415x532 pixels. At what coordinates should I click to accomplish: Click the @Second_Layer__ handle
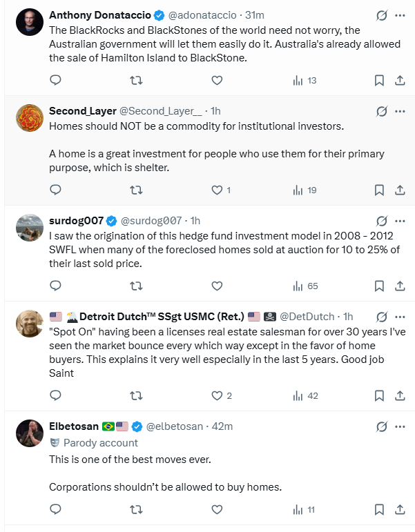pyautogui.click(x=161, y=111)
